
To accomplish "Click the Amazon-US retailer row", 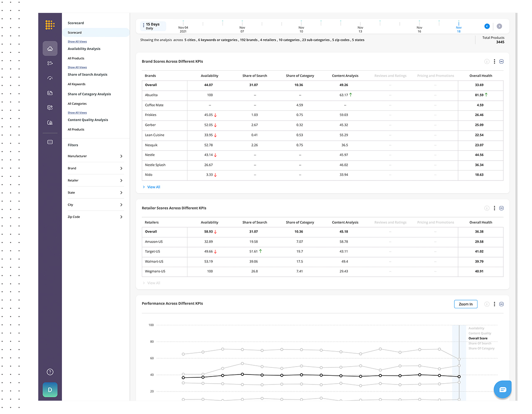I will (x=323, y=242).
